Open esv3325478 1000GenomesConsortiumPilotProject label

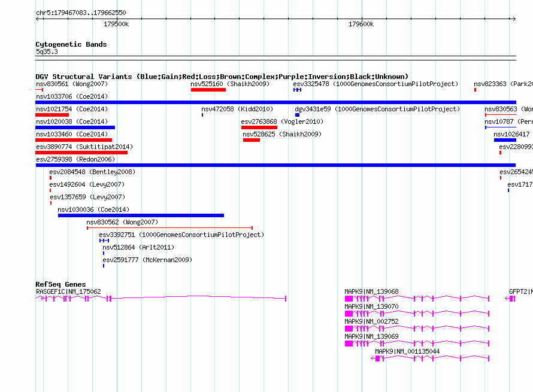point(375,84)
